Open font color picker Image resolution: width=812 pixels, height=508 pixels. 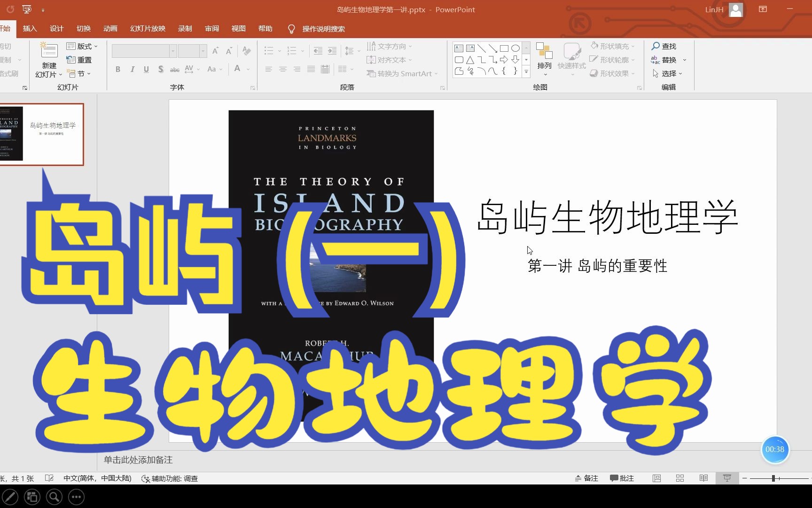241,69
